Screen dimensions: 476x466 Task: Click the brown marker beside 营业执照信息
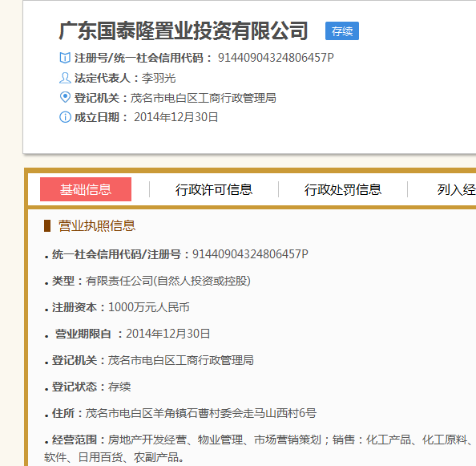[x=47, y=226]
